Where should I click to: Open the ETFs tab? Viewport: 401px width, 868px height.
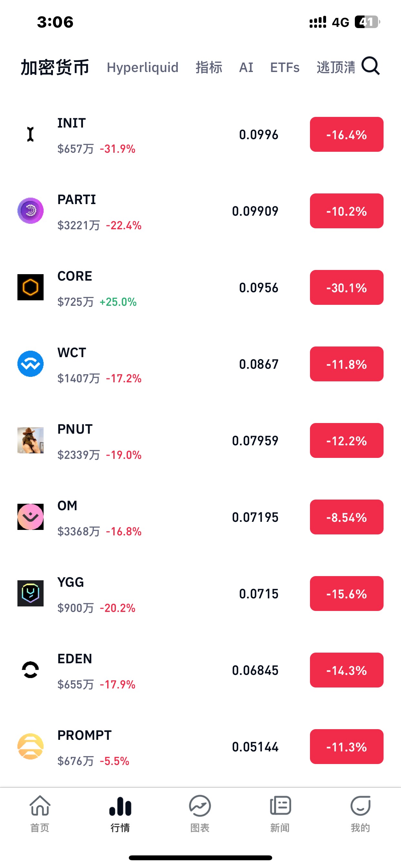[285, 67]
